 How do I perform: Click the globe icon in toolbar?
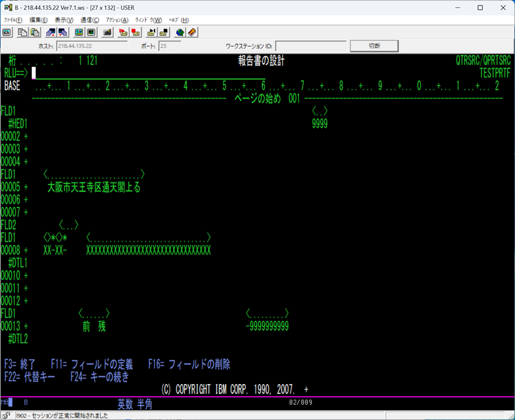click(180, 32)
